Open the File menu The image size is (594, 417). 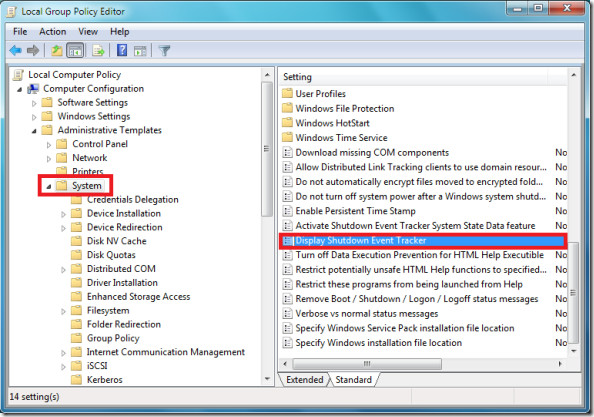pos(20,31)
